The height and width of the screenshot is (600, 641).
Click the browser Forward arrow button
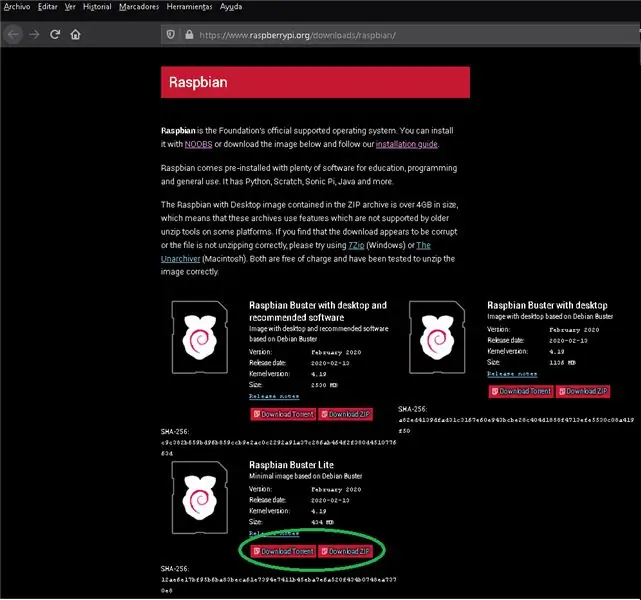coord(34,35)
